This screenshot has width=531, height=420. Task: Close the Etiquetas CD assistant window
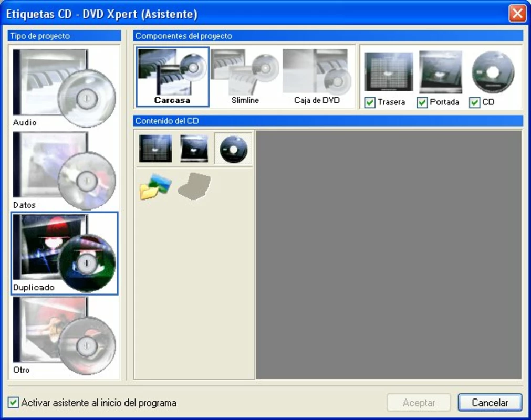517,14
